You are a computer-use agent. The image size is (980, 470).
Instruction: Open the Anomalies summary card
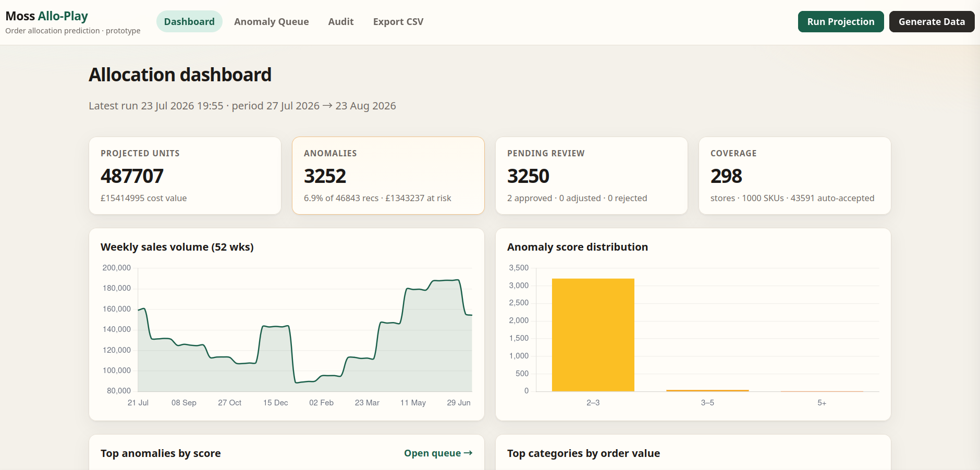tap(388, 176)
